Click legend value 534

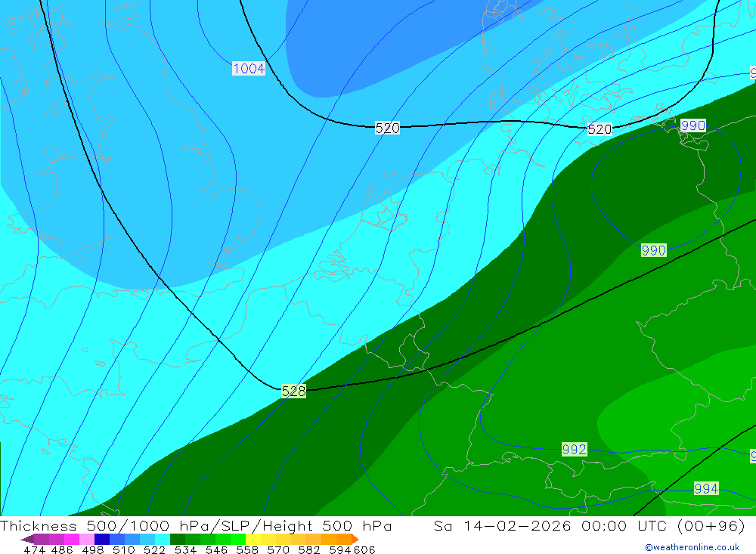click(185, 549)
